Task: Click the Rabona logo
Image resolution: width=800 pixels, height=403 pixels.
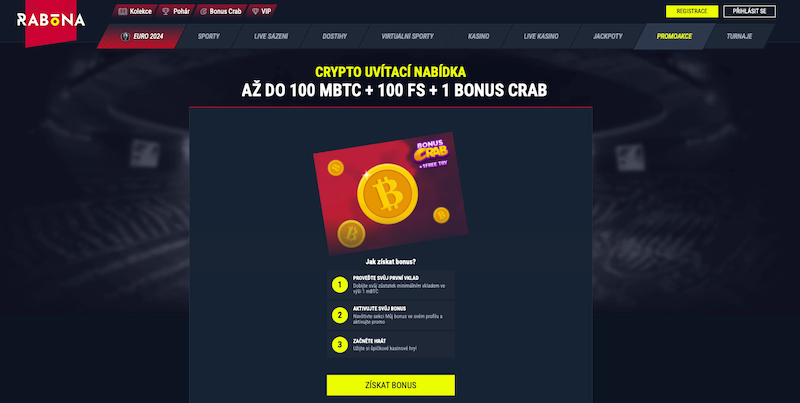Action: pos(51,20)
